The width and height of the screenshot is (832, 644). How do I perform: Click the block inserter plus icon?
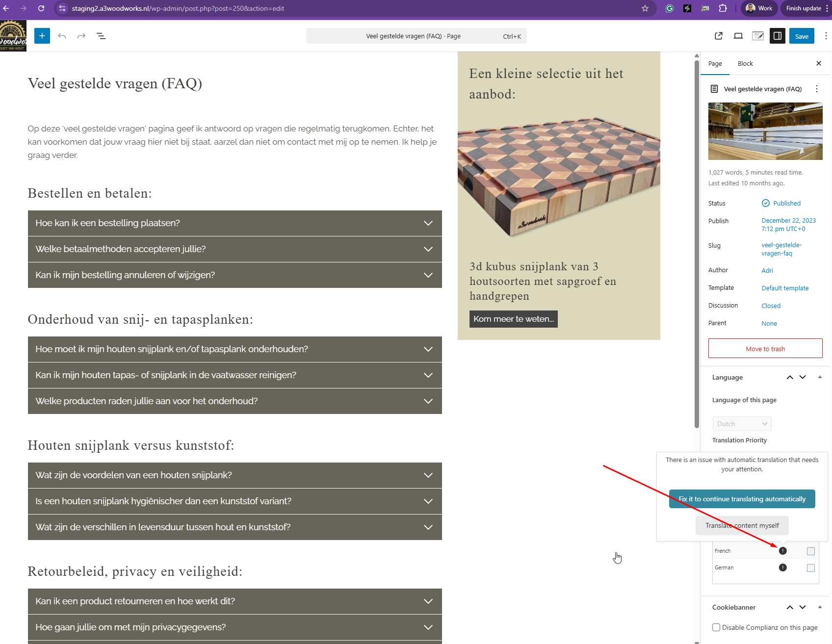click(42, 36)
